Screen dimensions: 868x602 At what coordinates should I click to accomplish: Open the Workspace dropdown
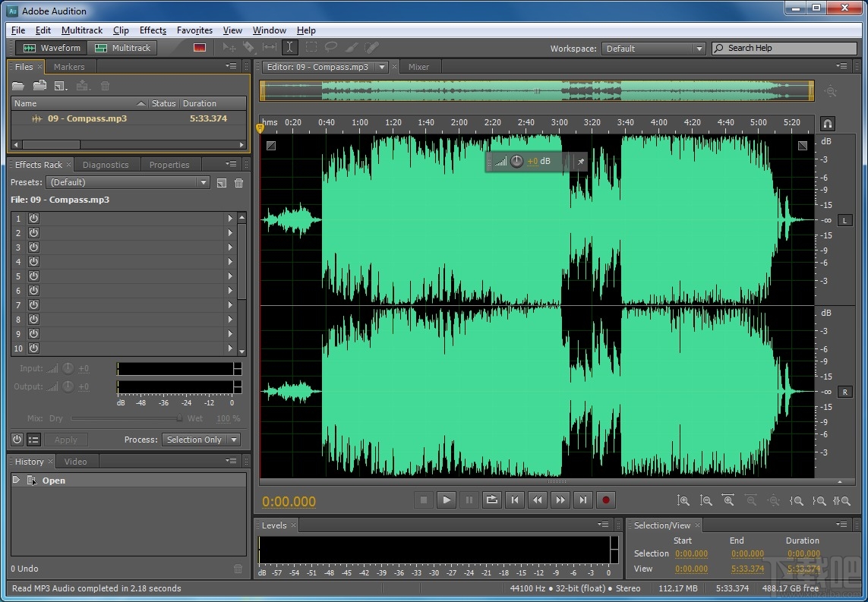click(653, 48)
